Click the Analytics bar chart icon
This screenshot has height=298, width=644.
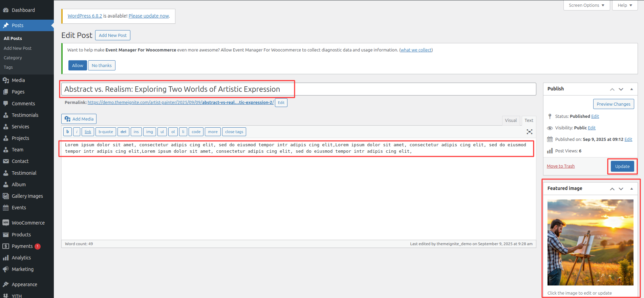point(6,258)
